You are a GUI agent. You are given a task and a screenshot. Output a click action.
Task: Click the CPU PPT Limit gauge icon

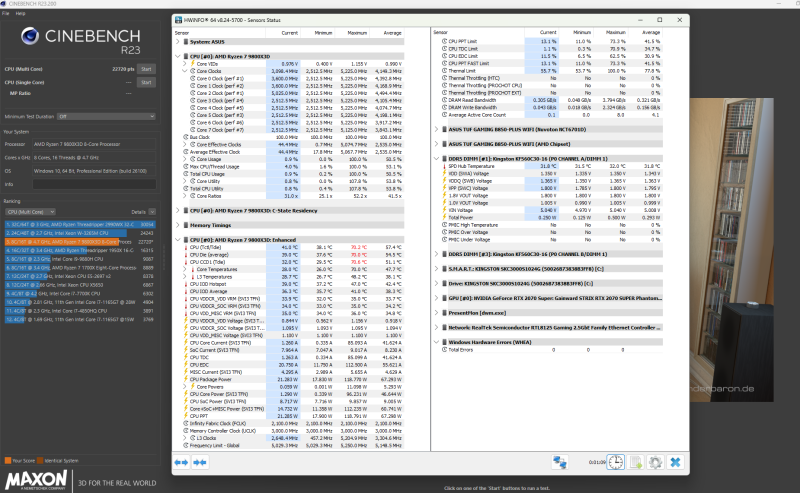[x=444, y=41]
